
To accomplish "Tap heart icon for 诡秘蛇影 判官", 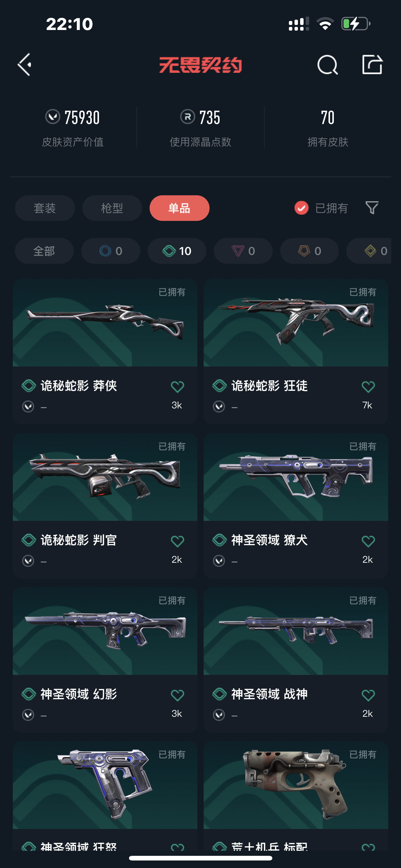I will 177,541.
